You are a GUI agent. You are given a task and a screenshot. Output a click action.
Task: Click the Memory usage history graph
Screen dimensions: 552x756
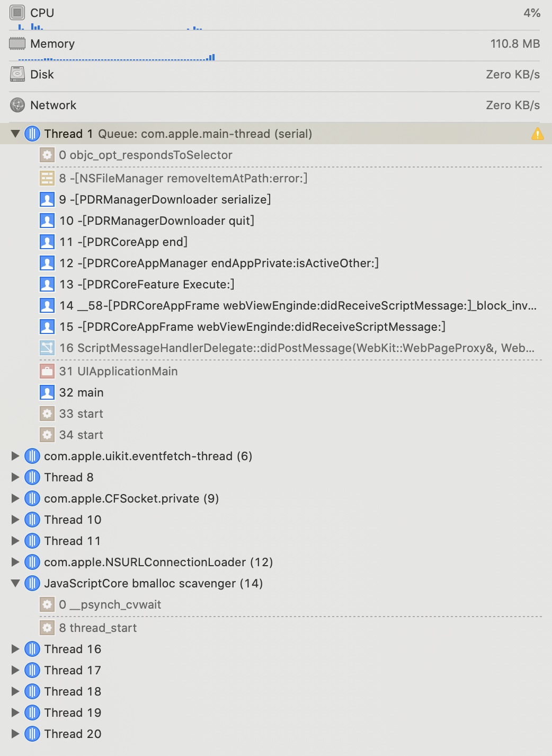pyautogui.click(x=116, y=57)
